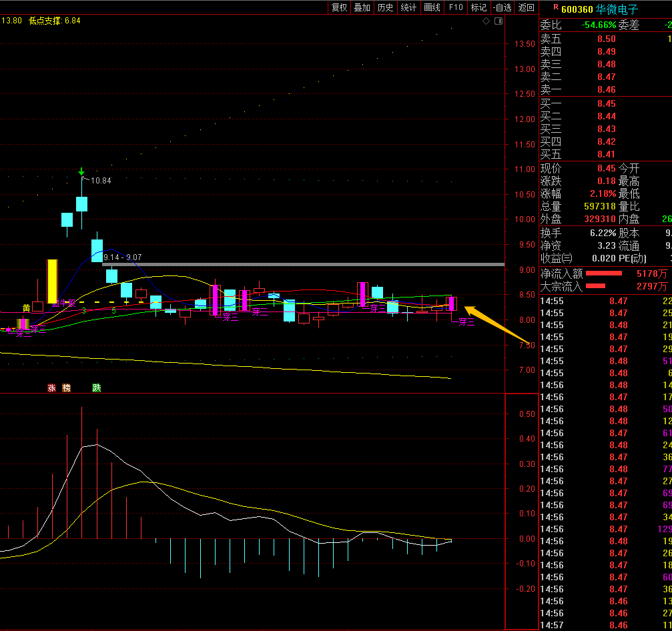The height and width of the screenshot is (631, 672).
Task: Click the green down arrow at 10.84 high
Action: pyautogui.click(x=81, y=172)
